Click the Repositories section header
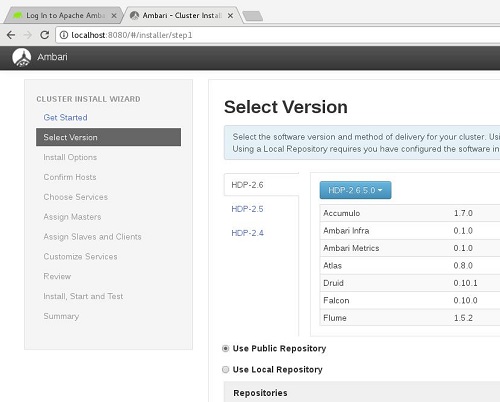Screen dimensions: 500x402 pos(260,393)
